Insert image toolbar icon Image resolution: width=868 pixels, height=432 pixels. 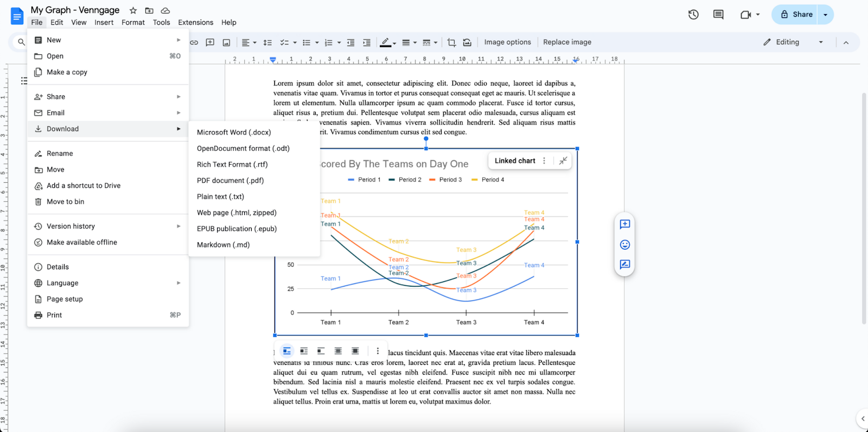point(226,42)
